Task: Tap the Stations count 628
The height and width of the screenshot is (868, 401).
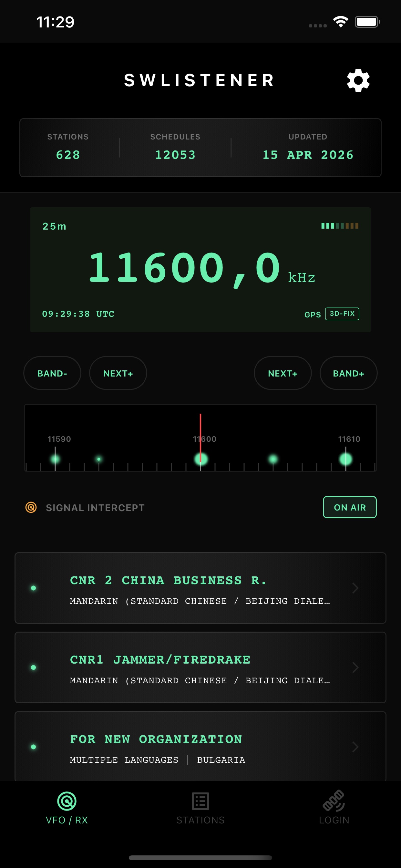Action: pos(68,155)
